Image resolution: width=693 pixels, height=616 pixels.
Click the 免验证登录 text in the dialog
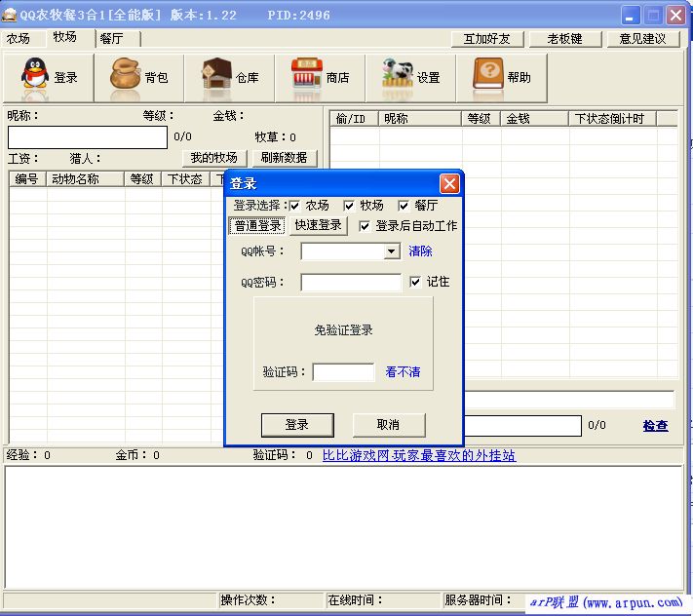tap(343, 330)
